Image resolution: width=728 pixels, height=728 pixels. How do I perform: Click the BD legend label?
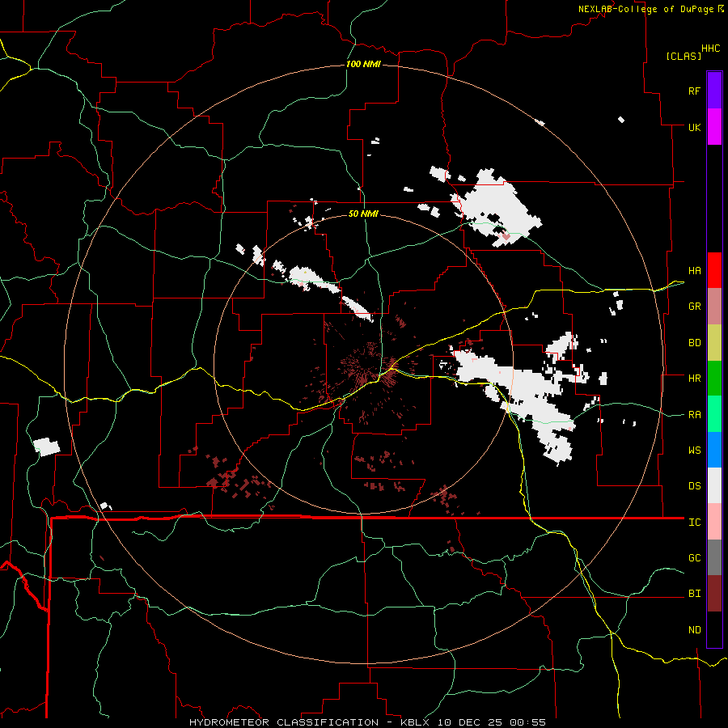click(694, 343)
